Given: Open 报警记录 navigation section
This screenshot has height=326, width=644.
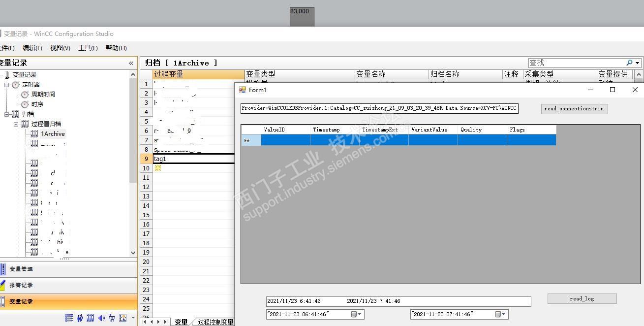Looking at the screenshot, I should [68, 285].
